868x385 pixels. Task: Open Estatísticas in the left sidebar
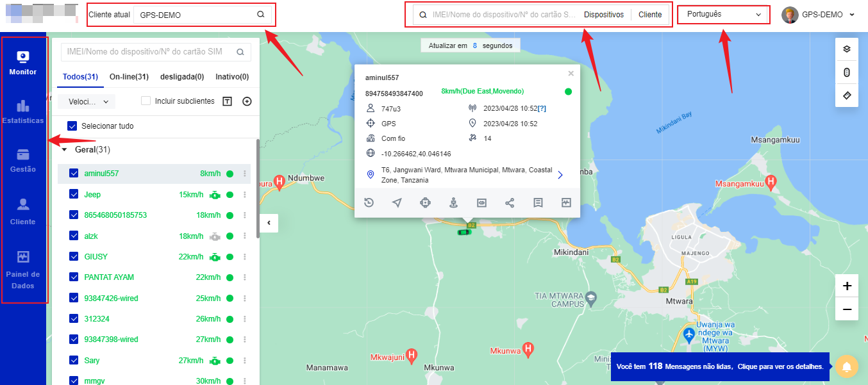(23, 112)
